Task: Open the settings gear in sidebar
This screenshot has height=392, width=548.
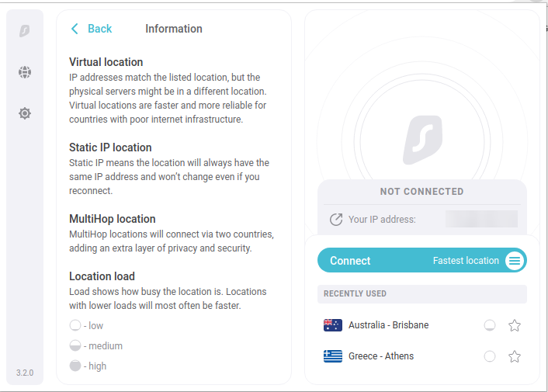Action: [x=25, y=113]
